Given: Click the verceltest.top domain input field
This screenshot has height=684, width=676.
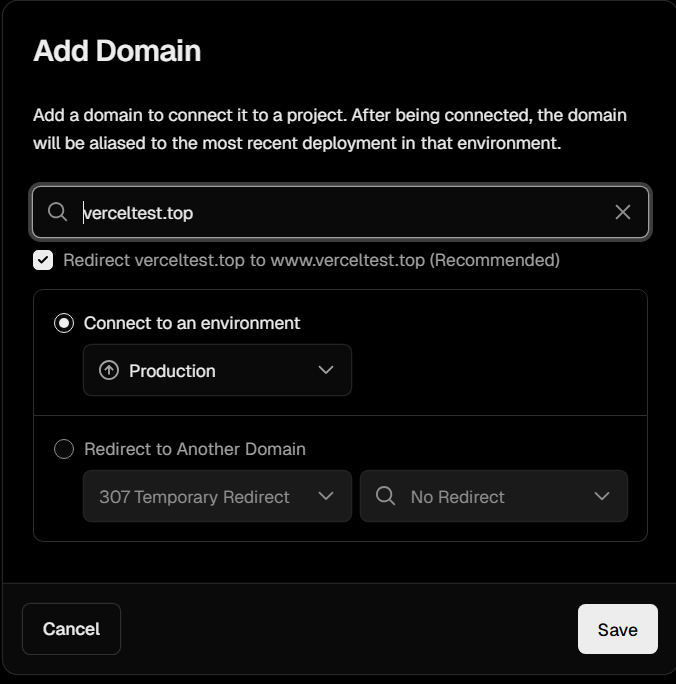Looking at the screenshot, I should click(x=340, y=212).
